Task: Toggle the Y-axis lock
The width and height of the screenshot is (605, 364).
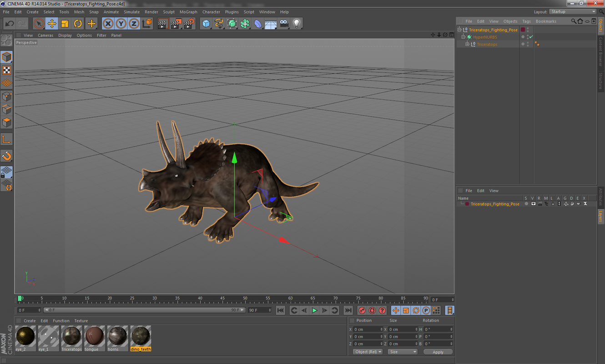Action: (121, 23)
